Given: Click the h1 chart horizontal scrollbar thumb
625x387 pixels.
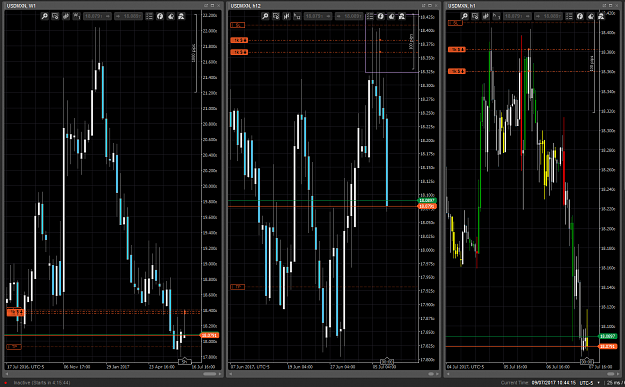Looking at the screenshot, I should [611, 374].
